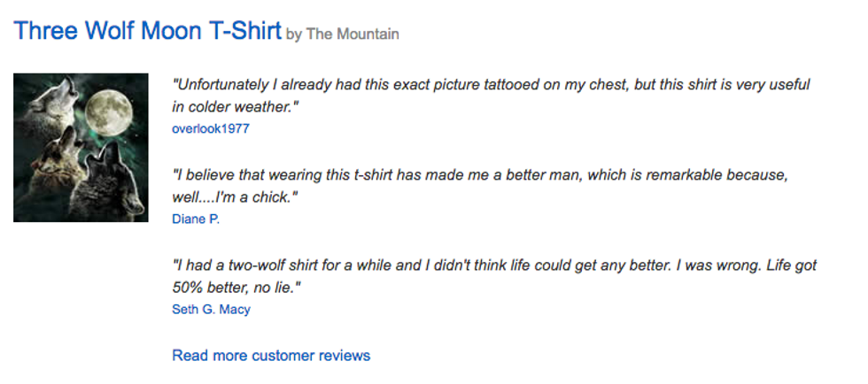Click the brand name The Mountain

pos(353,35)
